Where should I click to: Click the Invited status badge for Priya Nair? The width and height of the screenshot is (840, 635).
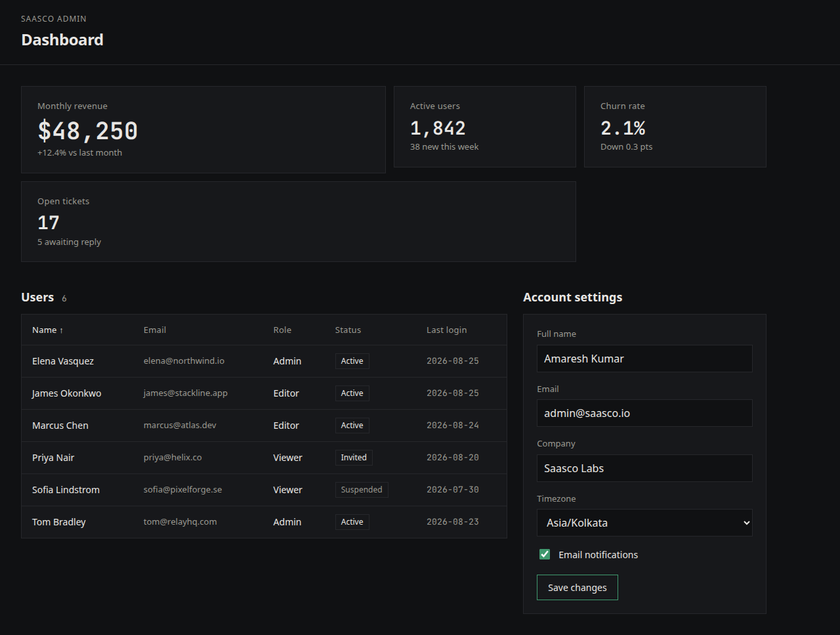point(354,458)
